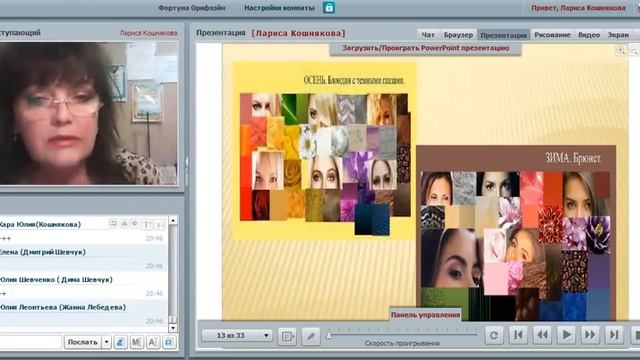Switch to the Браузер tab
Screen dimensions: 640x360
458,35
